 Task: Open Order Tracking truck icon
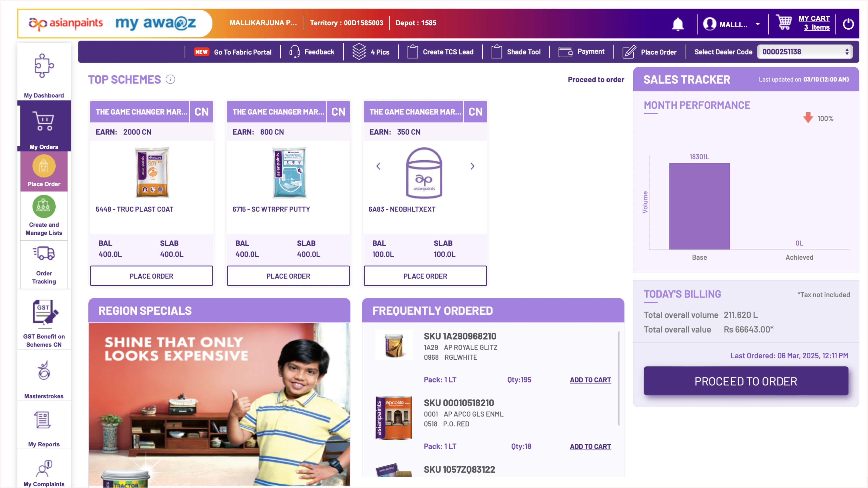click(44, 253)
